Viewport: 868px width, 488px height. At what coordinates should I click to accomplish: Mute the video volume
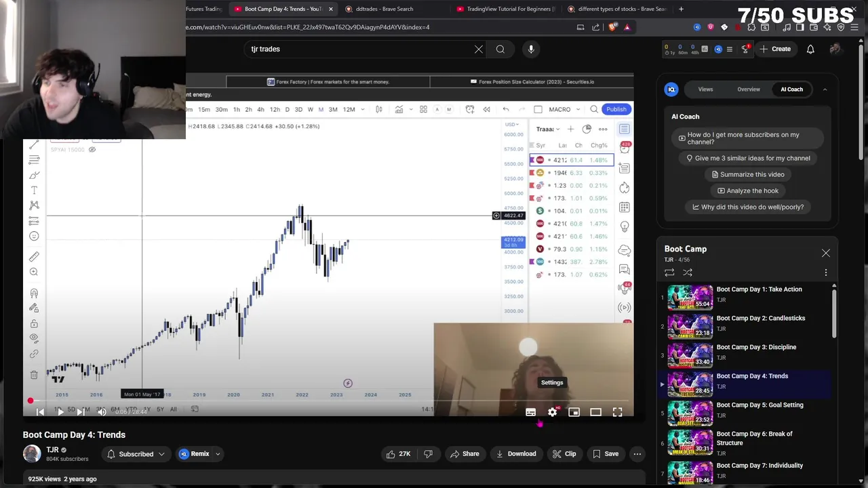click(x=101, y=411)
